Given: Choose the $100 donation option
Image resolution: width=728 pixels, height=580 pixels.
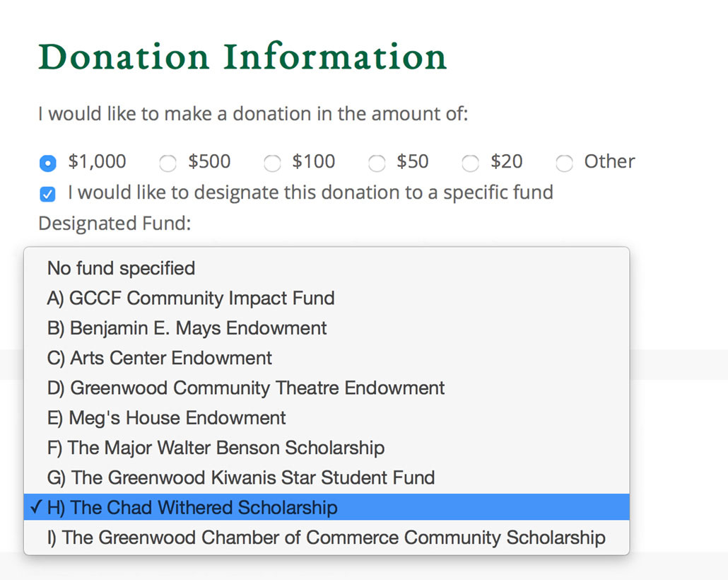Looking at the screenshot, I should pos(272,163).
